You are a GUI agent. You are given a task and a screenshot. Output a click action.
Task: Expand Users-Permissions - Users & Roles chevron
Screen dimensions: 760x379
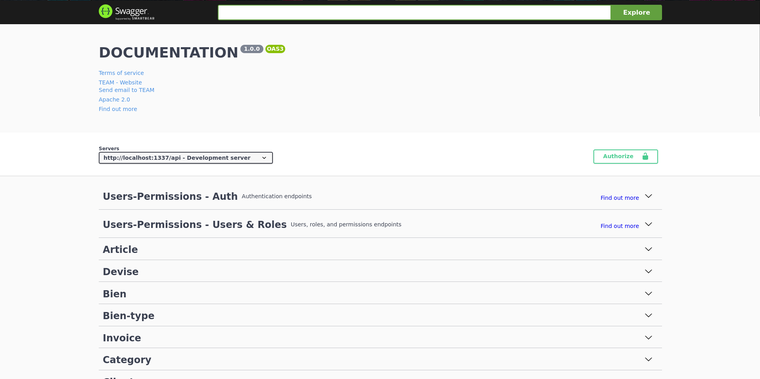pos(649,224)
